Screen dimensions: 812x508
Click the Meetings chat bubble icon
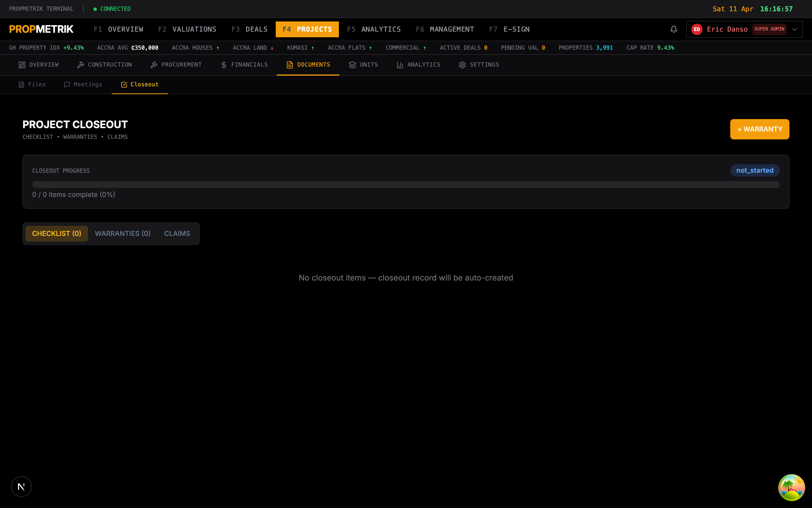67,85
